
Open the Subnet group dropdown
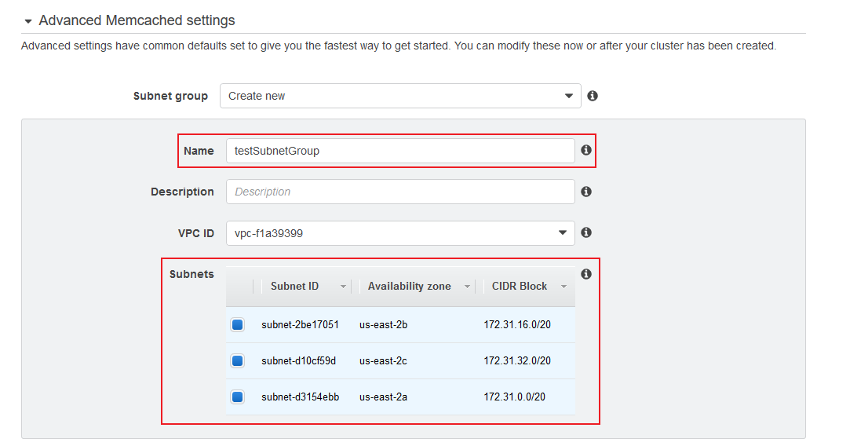[x=400, y=96]
